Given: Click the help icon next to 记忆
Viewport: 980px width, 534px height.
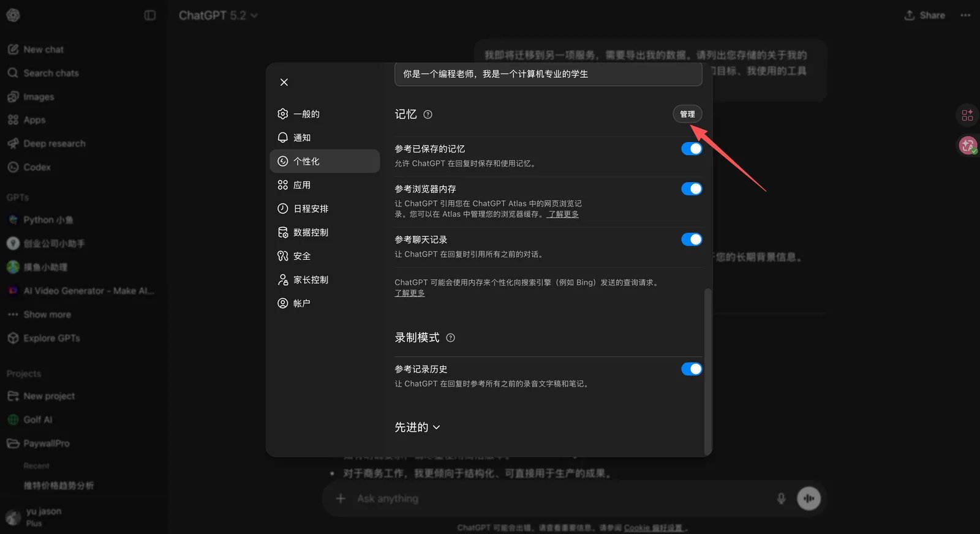Looking at the screenshot, I should [x=428, y=115].
